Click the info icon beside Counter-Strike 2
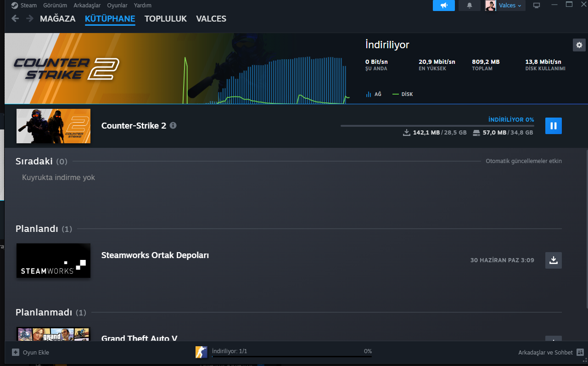588x366 pixels. (173, 125)
